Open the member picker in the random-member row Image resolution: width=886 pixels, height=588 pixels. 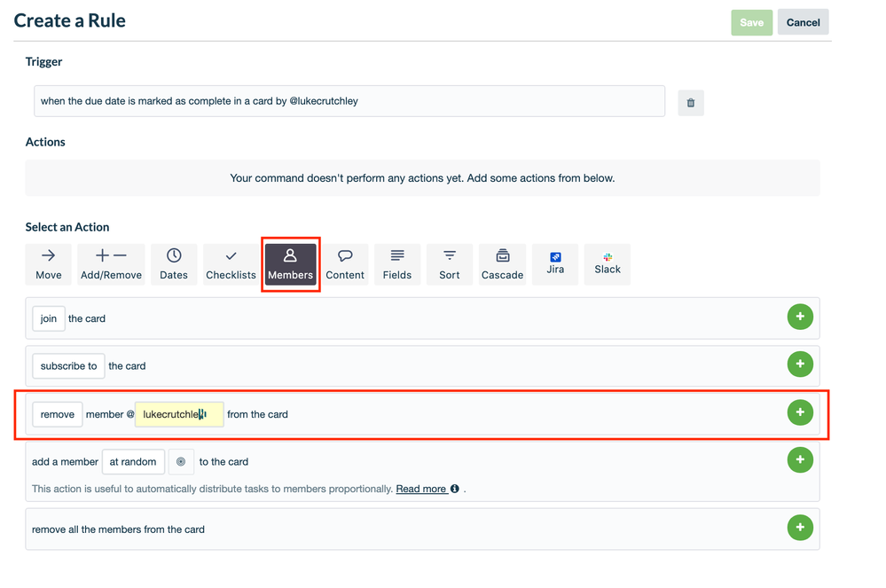point(181,461)
